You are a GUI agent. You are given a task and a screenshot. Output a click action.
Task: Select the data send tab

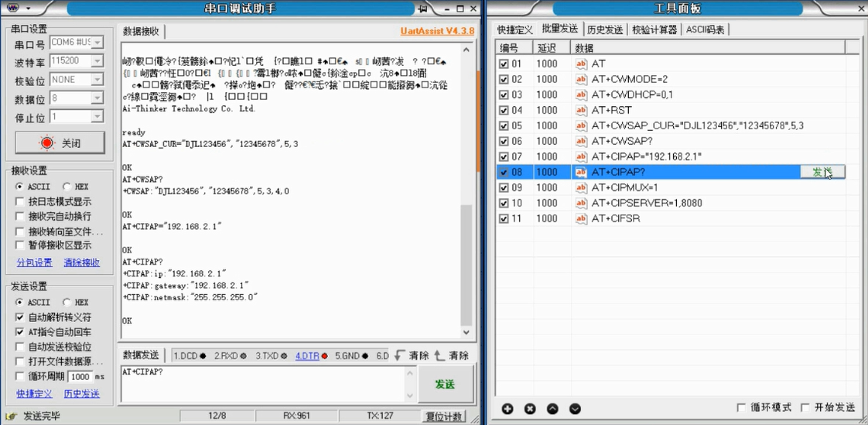tap(141, 355)
